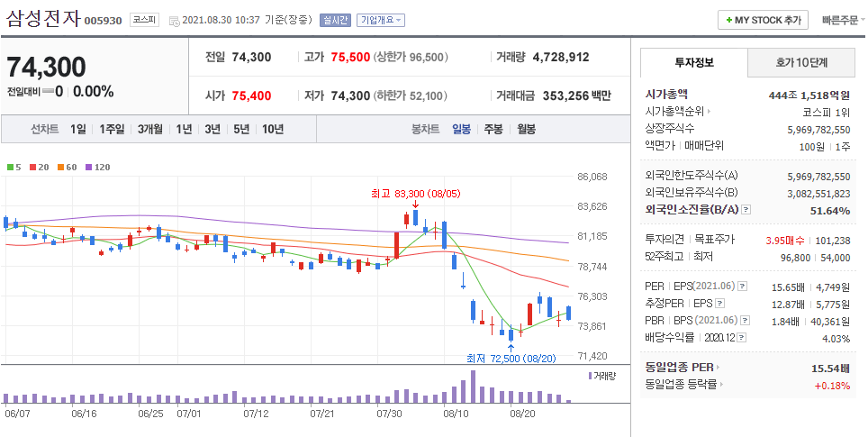This screenshot has width=868, height=437.
Task: Select 주봉 weekly candle chart
Action: (493, 129)
